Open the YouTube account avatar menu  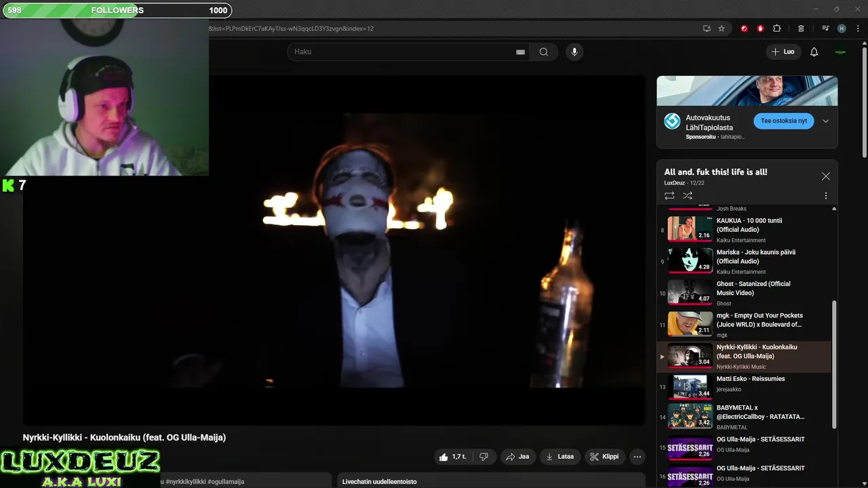click(840, 52)
